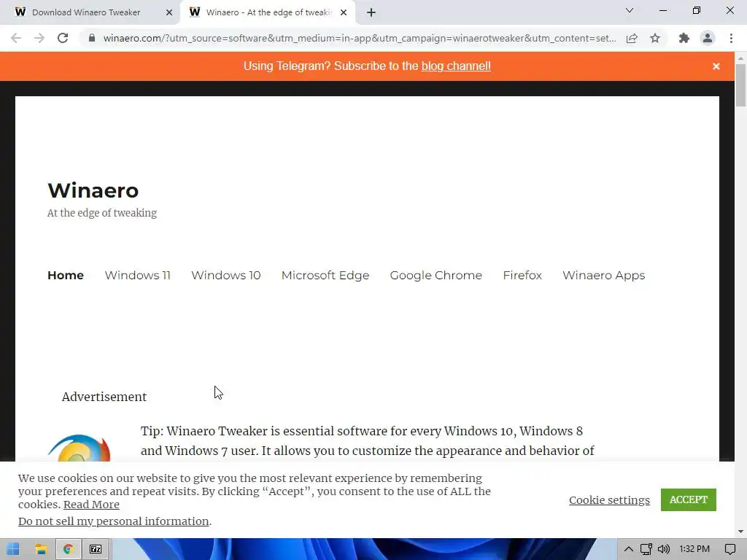Dismiss the orange Telegram banner

click(x=716, y=66)
